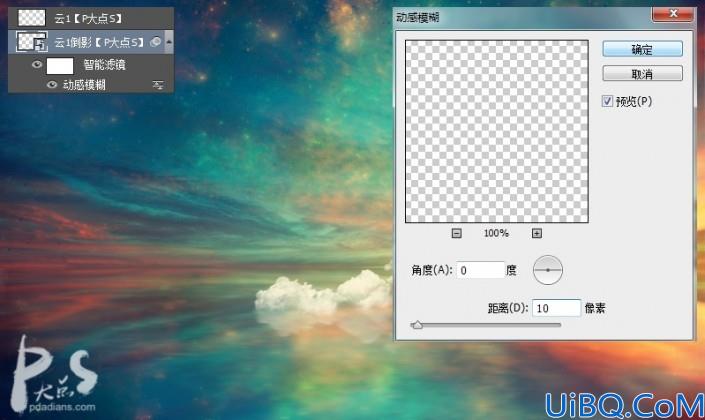Click the 100% zoom level text

(496, 233)
